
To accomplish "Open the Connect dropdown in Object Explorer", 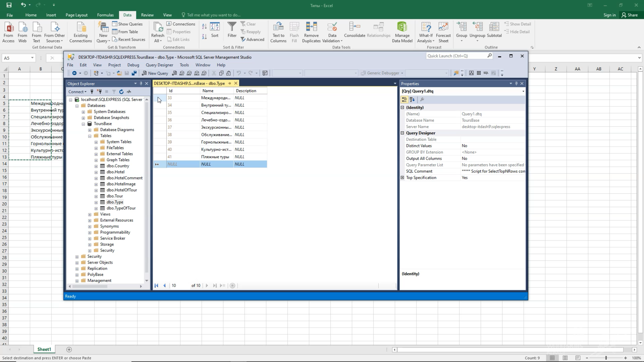I will pyautogui.click(x=77, y=92).
